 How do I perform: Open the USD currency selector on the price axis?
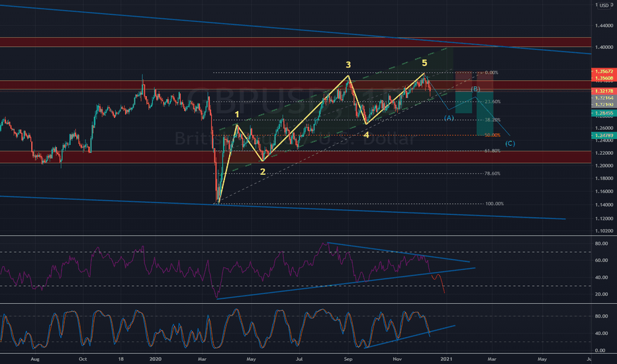point(604,5)
